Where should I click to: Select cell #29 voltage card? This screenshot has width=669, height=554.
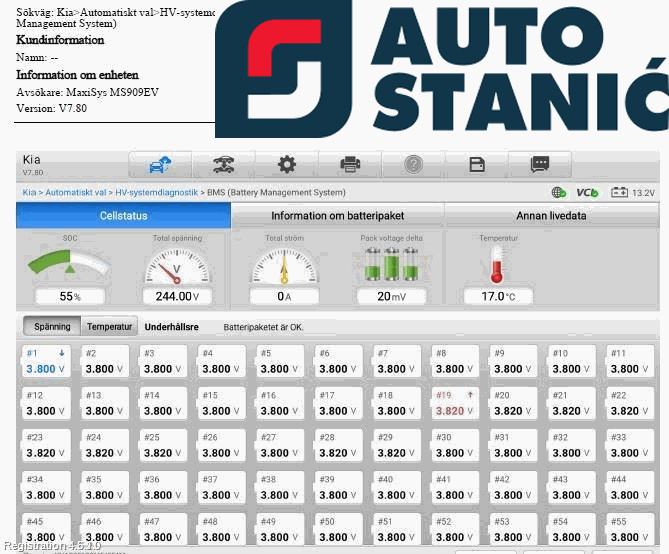pyautogui.click(x=396, y=445)
